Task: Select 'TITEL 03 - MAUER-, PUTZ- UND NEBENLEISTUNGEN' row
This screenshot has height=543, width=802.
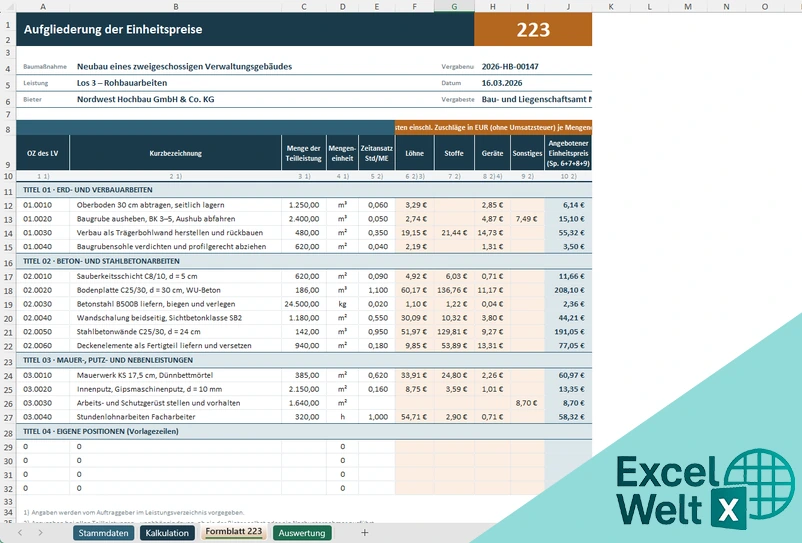Action: tap(304, 360)
